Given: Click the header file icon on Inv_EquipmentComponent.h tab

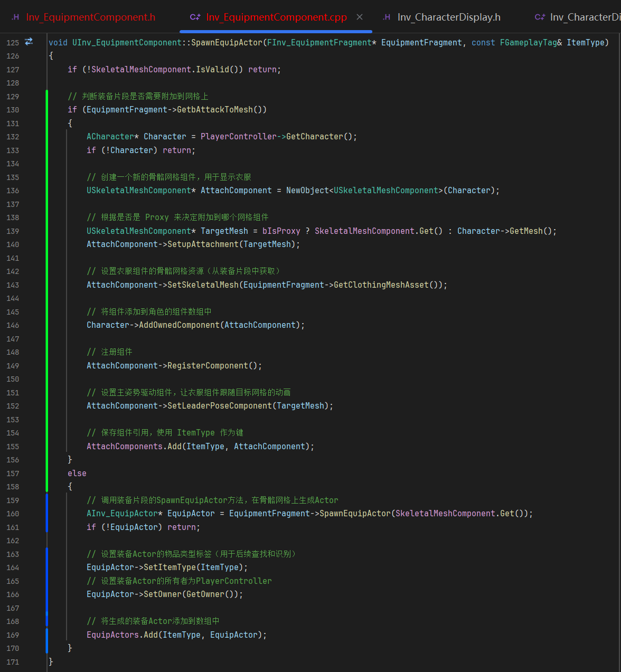Looking at the screenshot, I should tap(16, 17).
